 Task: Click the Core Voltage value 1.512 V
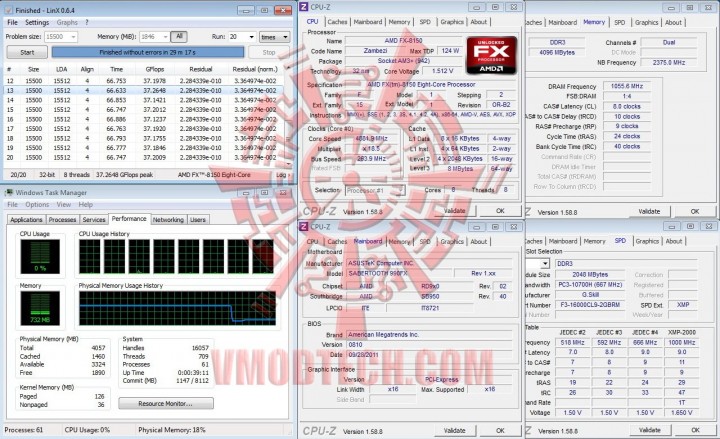pyautogui.click(x=443, y=71)
